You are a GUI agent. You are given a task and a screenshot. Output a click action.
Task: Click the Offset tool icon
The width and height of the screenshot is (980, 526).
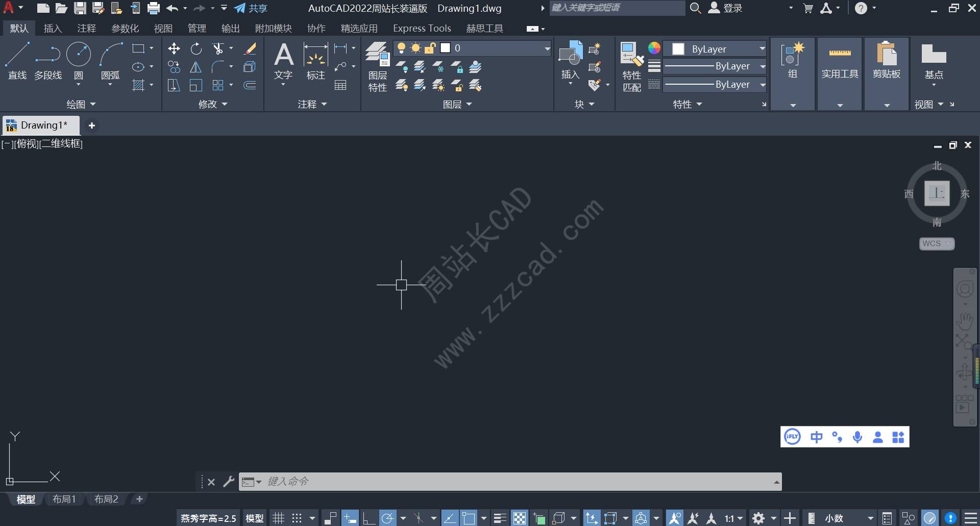[250, 85]
